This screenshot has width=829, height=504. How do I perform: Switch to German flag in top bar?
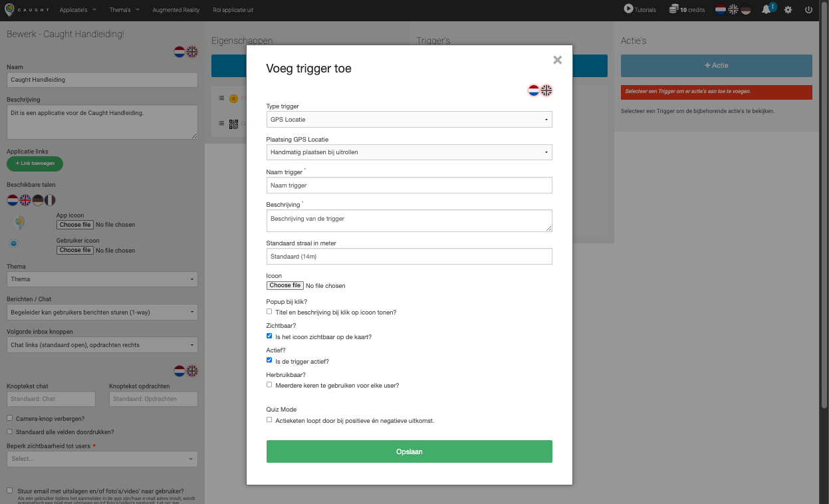click(746, 9)
